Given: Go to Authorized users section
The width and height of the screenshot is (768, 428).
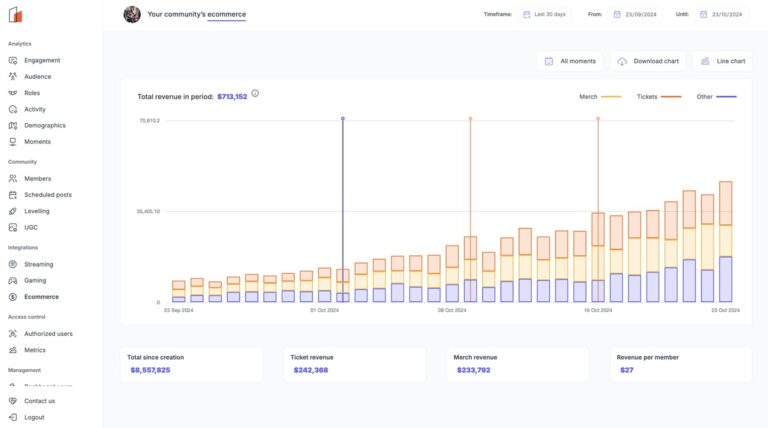Looking at the screenshot, I should click(48, 333).
